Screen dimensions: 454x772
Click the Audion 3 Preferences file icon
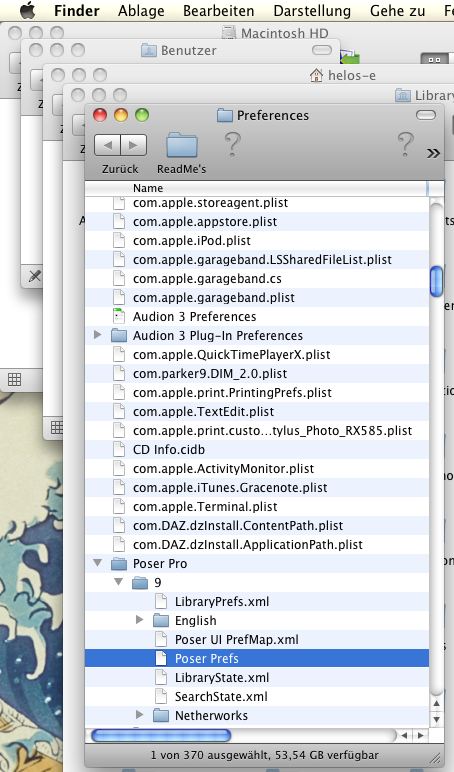point(119,317)
